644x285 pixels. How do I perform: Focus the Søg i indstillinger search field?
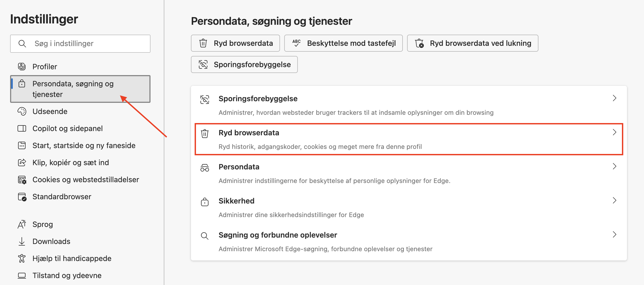point(80,44)
